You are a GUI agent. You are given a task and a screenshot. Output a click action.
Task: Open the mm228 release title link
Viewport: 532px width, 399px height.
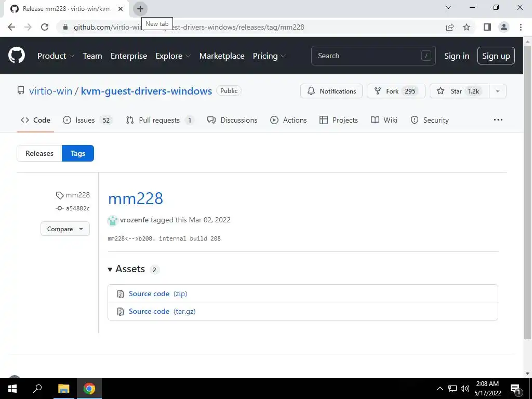[136, 198]
